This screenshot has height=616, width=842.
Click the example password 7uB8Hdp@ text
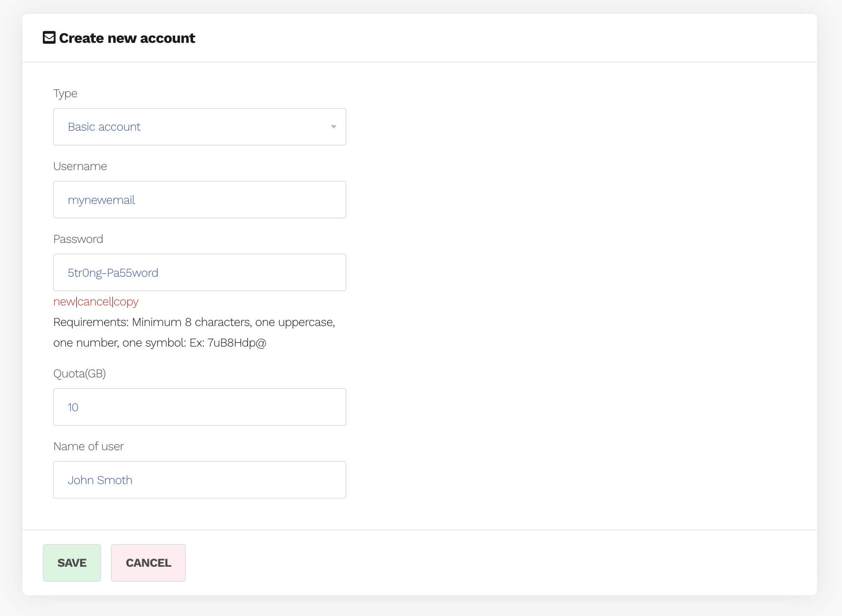point(236,343)
